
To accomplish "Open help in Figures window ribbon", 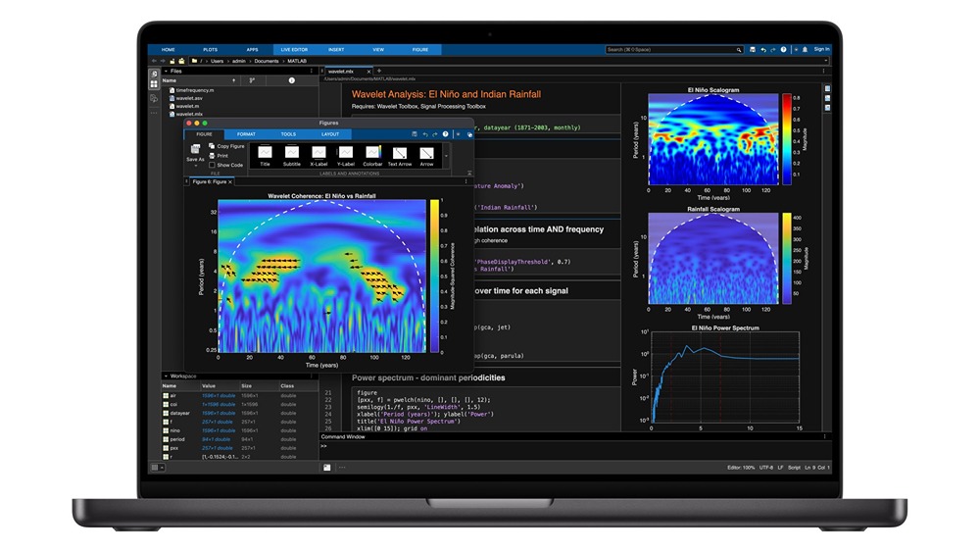I will [446, 134].
